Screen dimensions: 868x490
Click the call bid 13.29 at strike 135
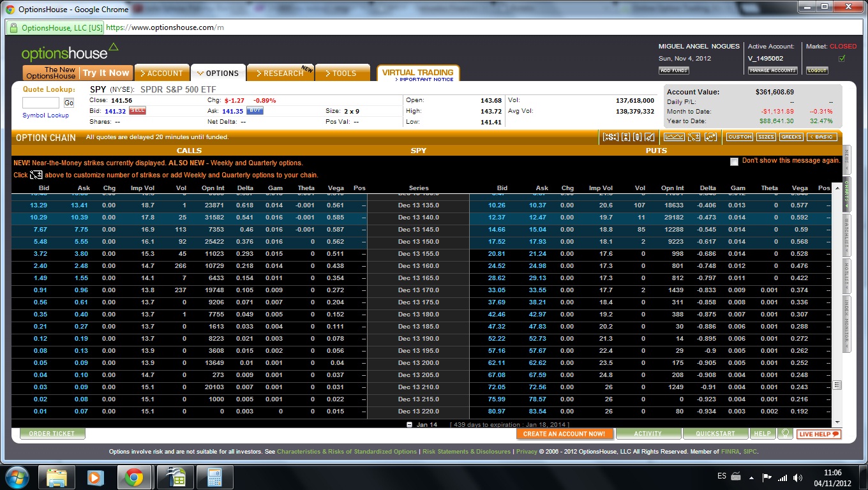click(x=38, y=205)
